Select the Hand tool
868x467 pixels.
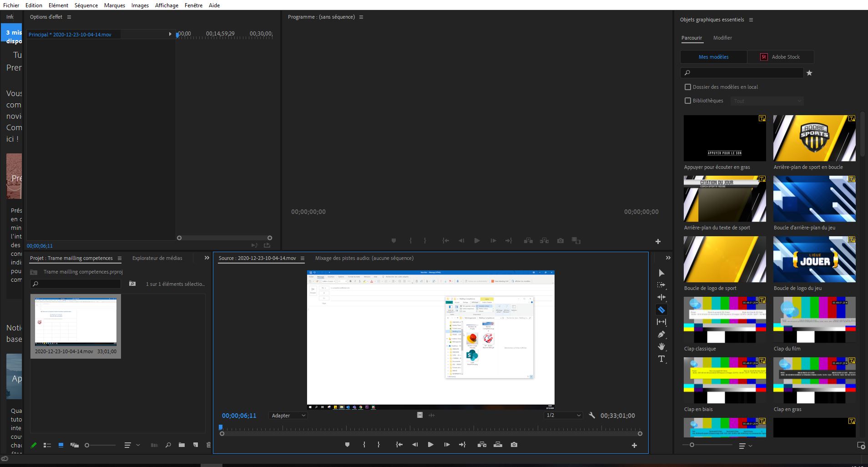[x=661, y=347]
